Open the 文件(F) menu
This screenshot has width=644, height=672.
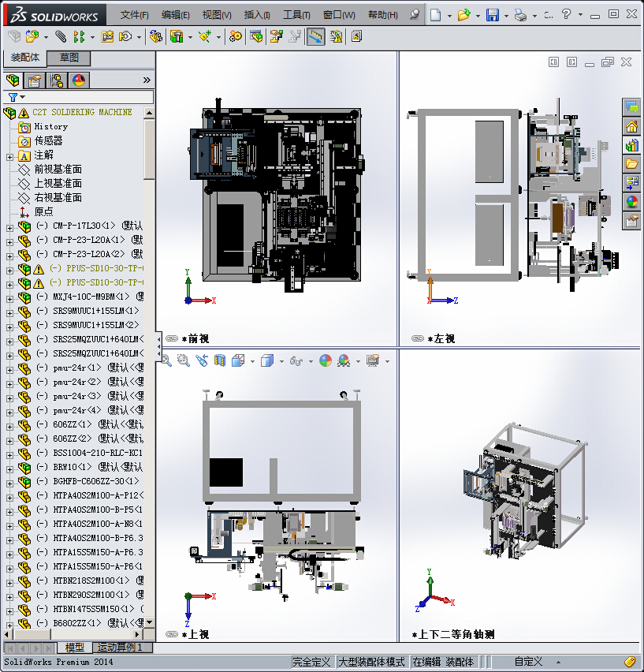point(135,15)
